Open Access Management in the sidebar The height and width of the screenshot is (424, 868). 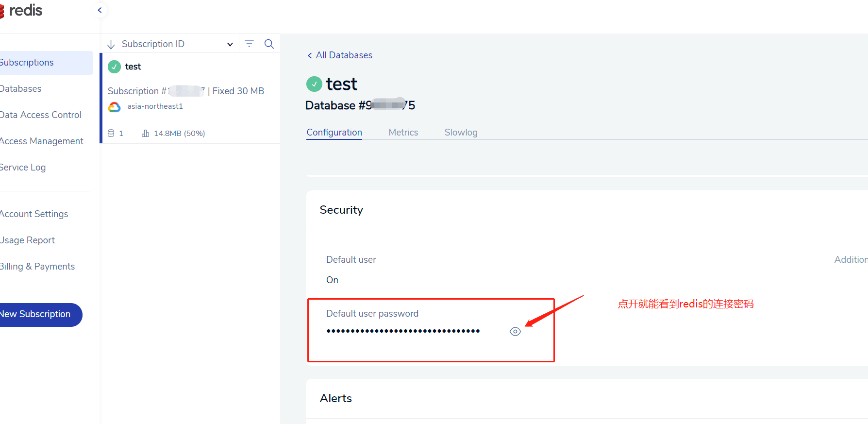point(42,141)
